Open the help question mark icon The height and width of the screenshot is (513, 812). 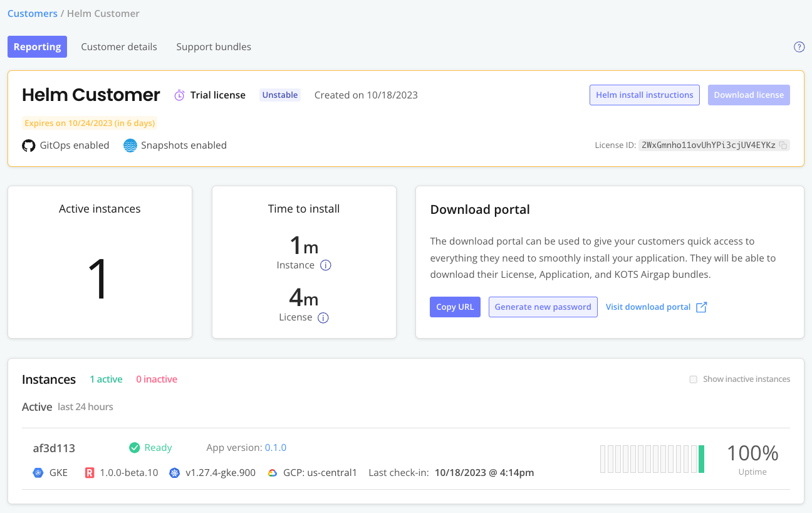[x=799, y=46]
